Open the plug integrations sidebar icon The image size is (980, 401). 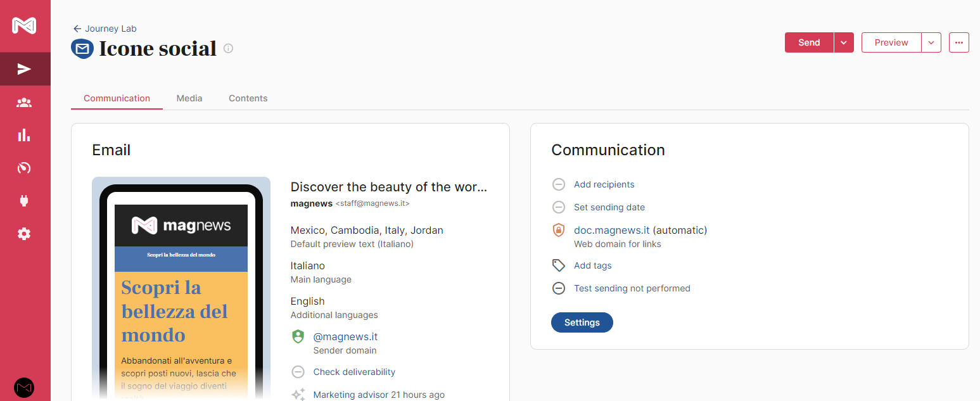24,201
